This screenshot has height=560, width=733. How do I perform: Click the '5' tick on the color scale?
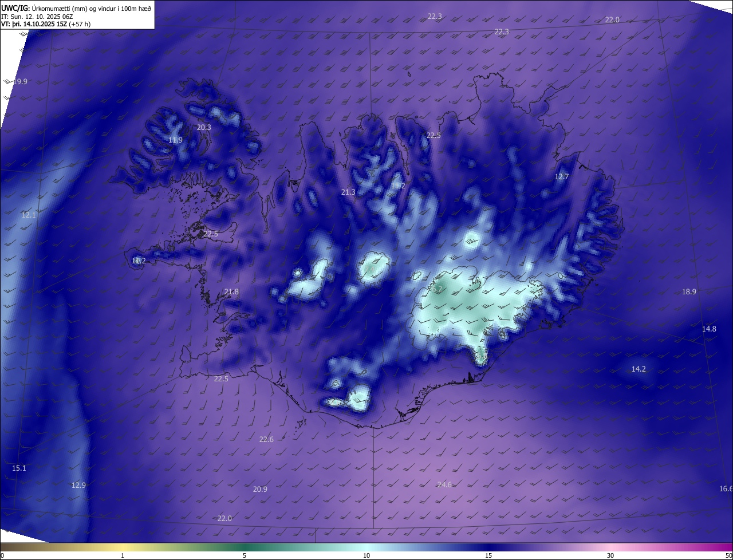(245, 555)
